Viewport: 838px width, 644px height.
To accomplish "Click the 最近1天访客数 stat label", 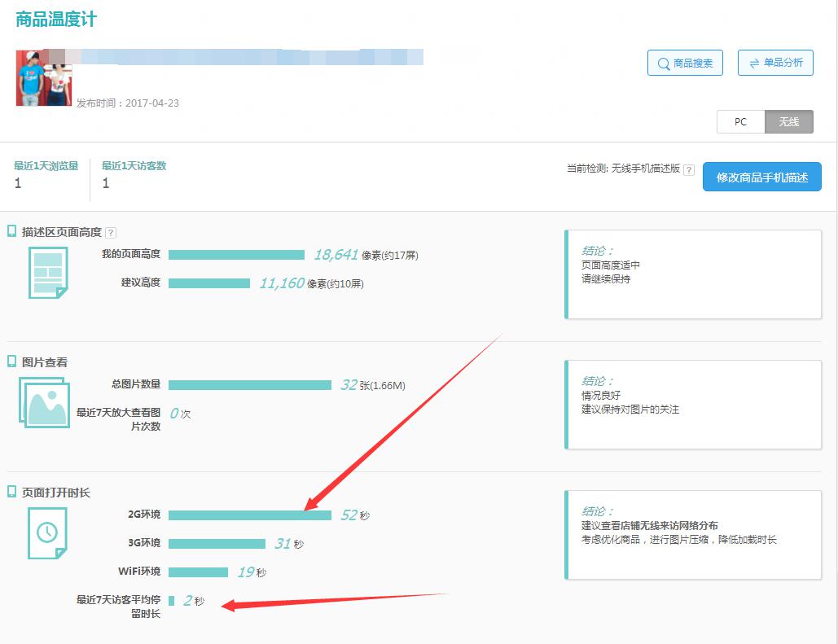I will point(134,166).
